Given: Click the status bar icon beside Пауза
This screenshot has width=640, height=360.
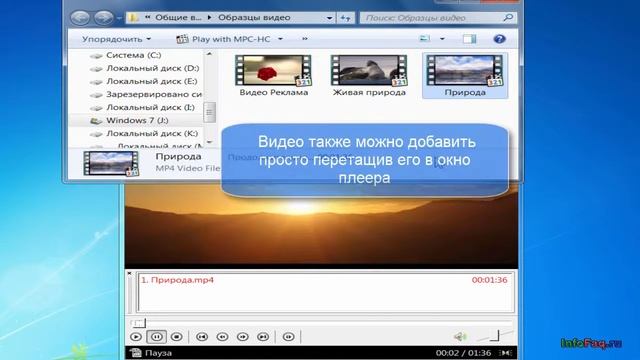Looking at the screenshot, I should [x=136, y=353].
